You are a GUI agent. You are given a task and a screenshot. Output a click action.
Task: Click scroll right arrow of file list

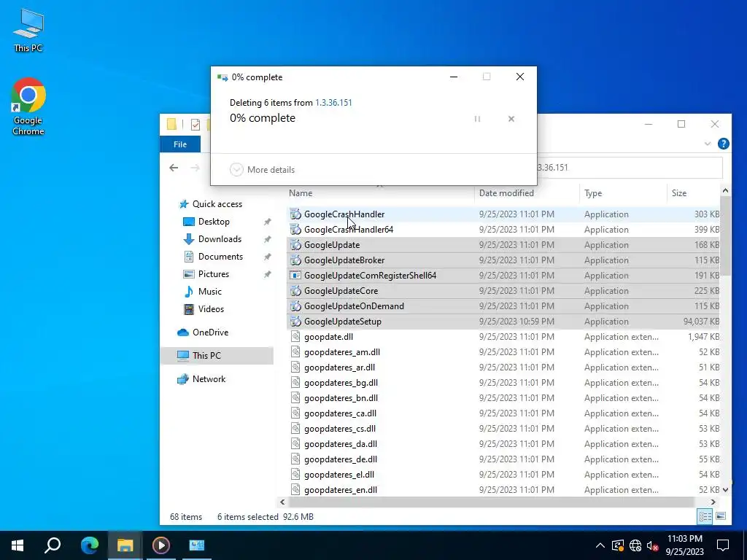click(713, 502)
